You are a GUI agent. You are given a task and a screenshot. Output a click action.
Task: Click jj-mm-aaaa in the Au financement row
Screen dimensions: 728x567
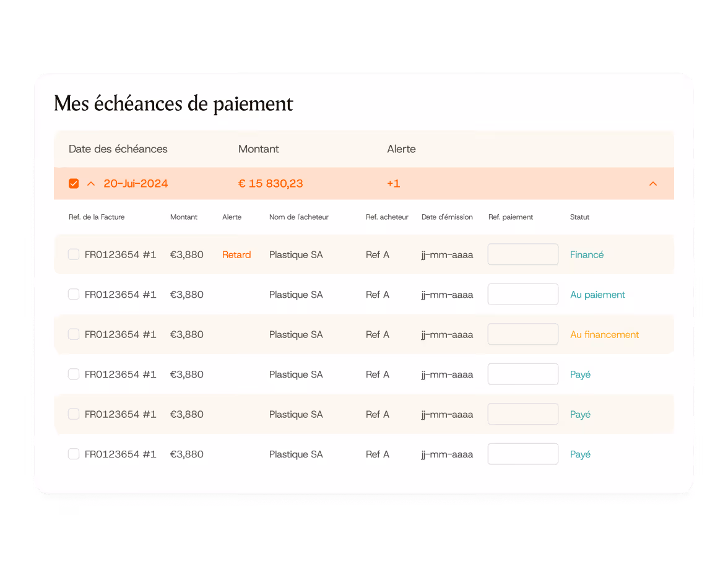tap(447, 335)
